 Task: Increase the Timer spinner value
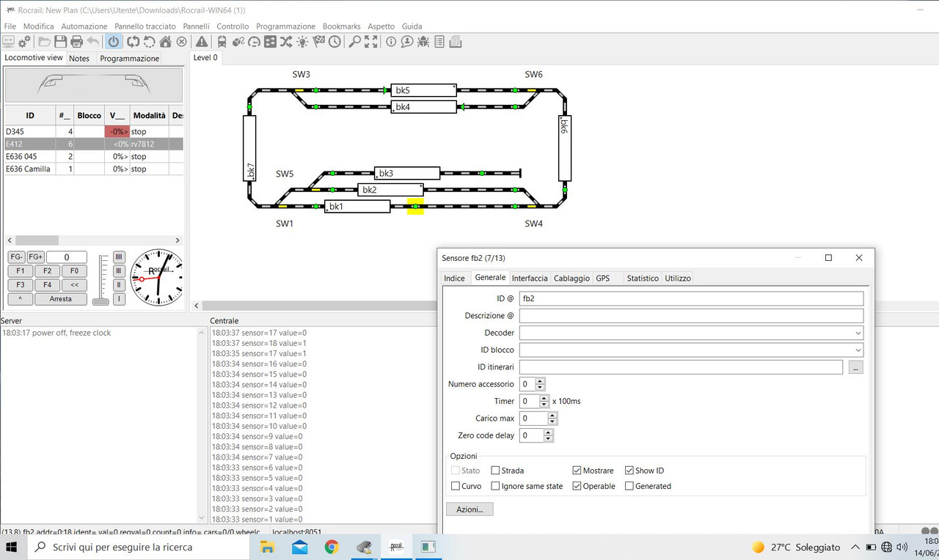[544, 398]
